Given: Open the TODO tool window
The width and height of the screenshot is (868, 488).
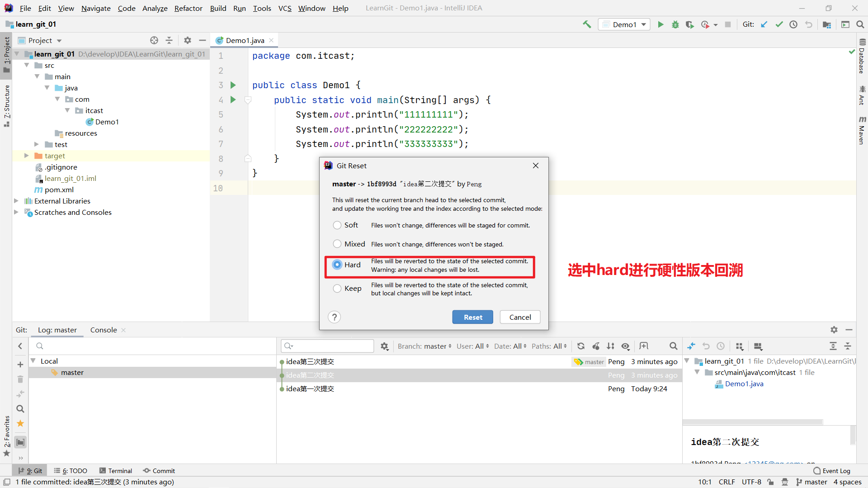Looking at the screenshot, I should point(71,471).
